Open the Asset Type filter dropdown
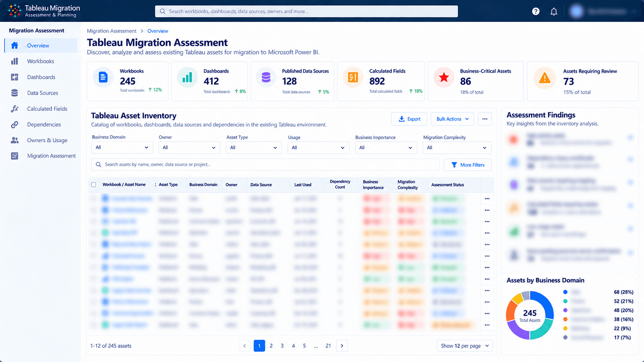The width and height of the screenshot is (644, 362). 254,147
